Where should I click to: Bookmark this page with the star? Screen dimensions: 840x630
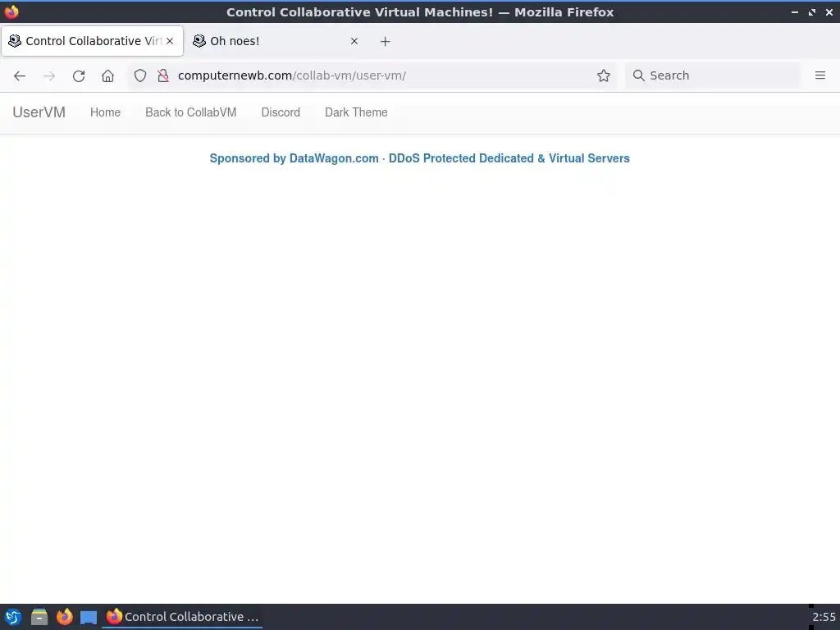[x=604, y=75]
